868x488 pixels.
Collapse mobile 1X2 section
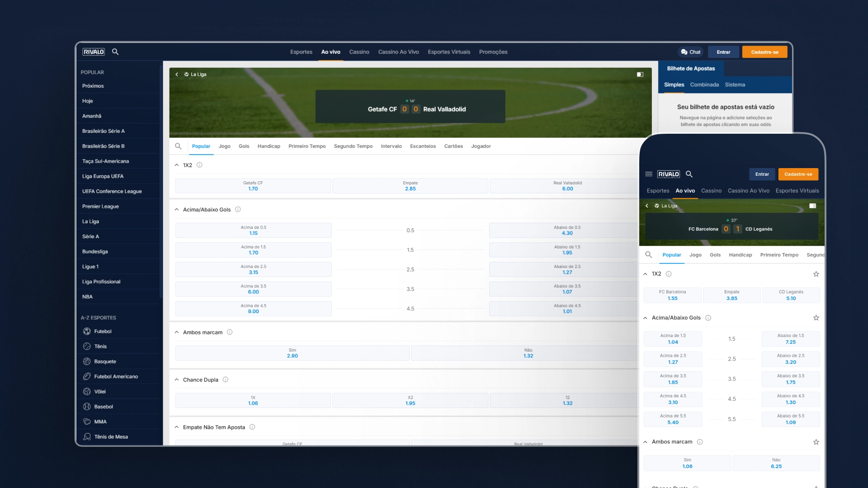click(646, 274)
